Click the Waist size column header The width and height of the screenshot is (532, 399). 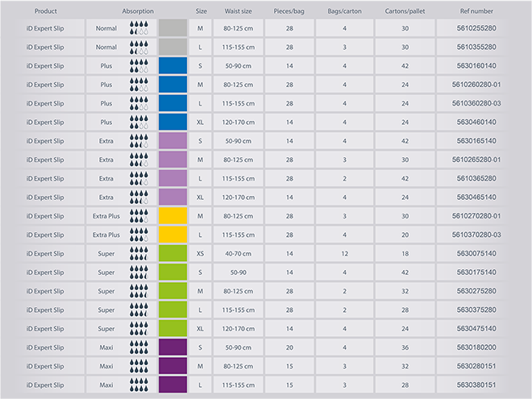click(238, 11)
